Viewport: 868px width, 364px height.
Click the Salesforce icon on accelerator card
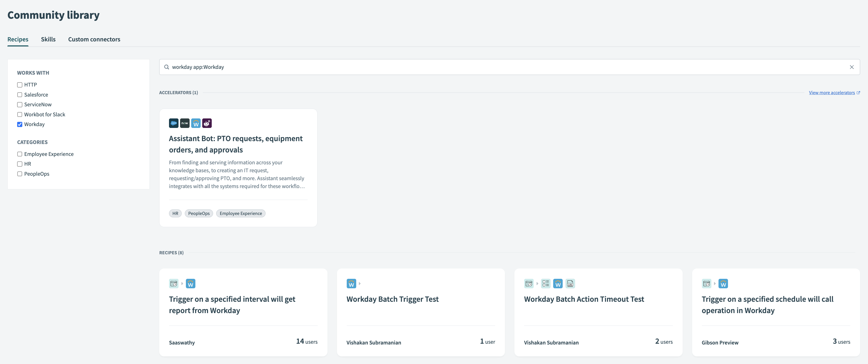[x=173, y=123]
